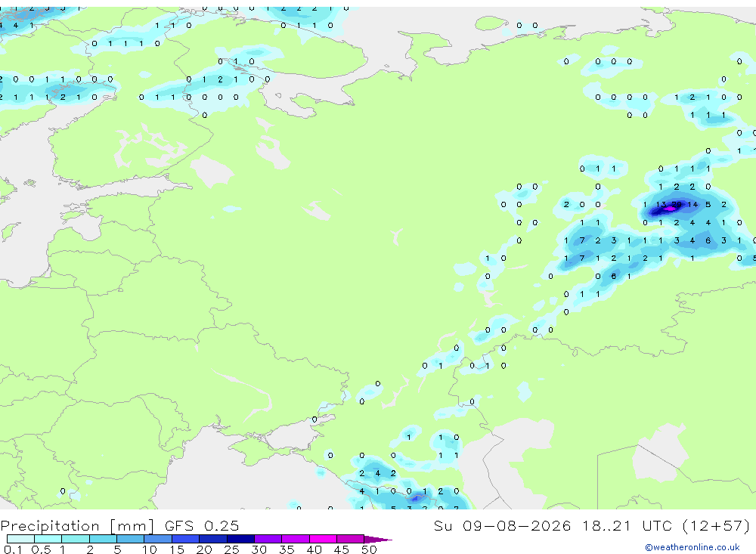Image resolution: width=756 pixels, height=554 pixels.
Task: Click the legend tick label '15'
Action: (x=176, y=549)
